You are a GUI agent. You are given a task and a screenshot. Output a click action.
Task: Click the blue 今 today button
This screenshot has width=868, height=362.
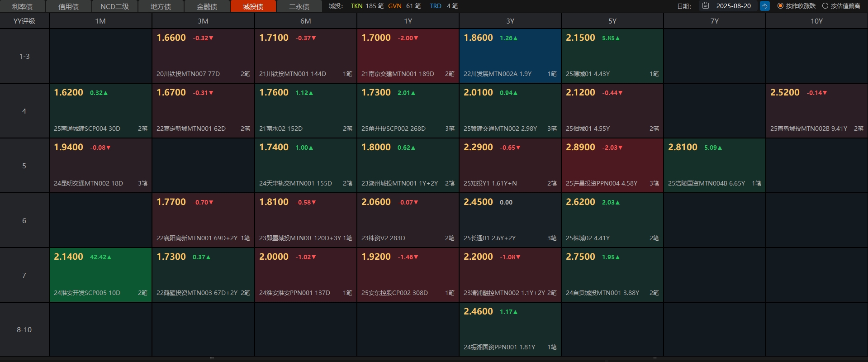click(x=764, y=6)
